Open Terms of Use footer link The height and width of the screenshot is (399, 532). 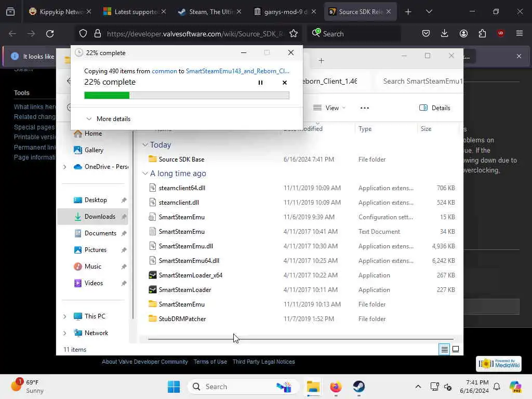(x=210, y=362)
